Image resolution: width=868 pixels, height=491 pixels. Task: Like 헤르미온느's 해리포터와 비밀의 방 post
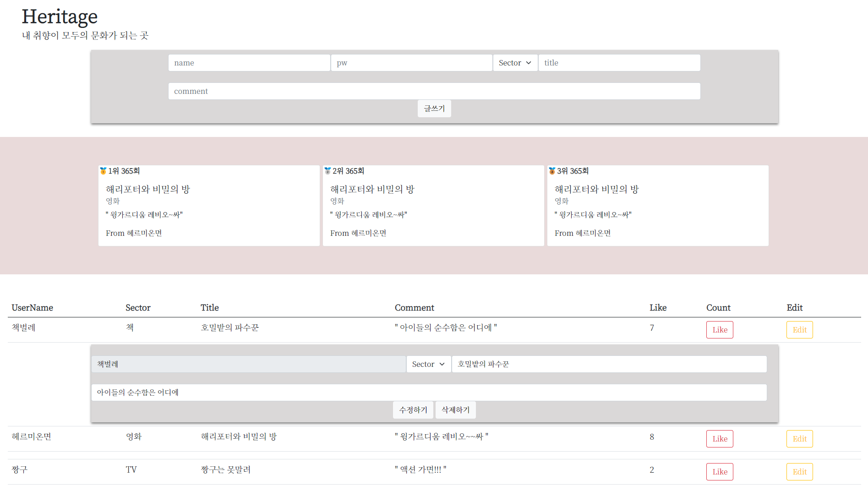click(x=719, y=438)
